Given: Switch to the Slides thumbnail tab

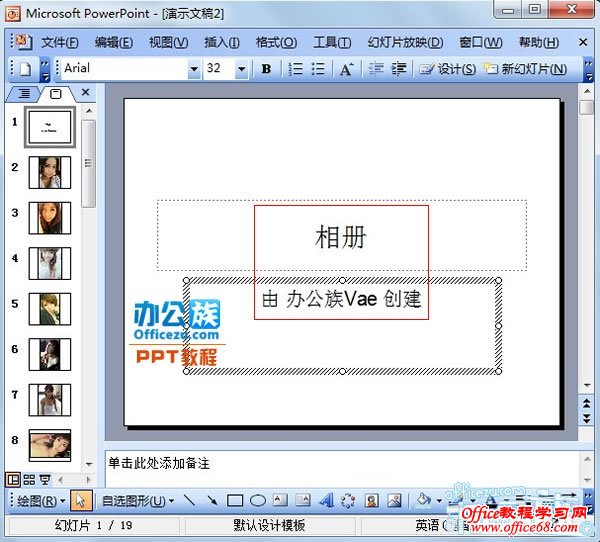Looking at the screenshot, I should pos(56,93).
